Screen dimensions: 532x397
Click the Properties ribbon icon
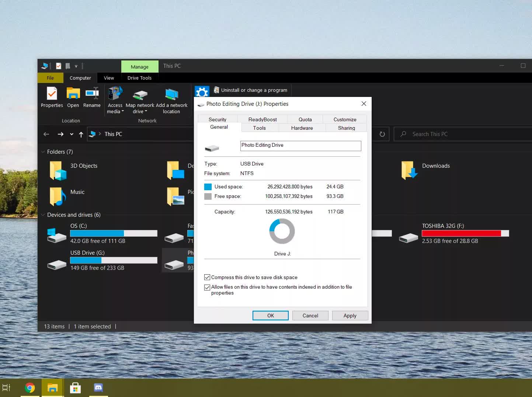[52, 94]
